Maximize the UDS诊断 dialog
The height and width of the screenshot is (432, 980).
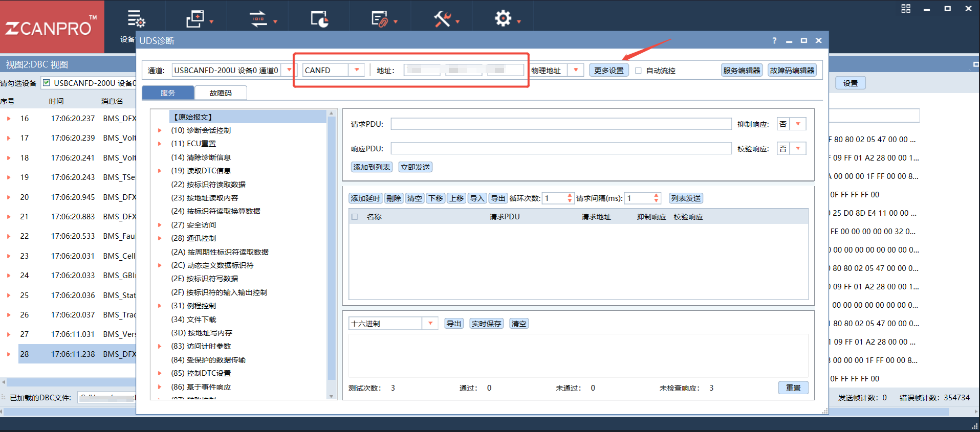pos(804,40)
